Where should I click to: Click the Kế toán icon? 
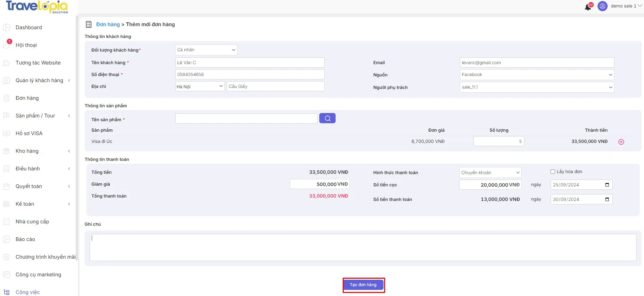pos(6,204)
